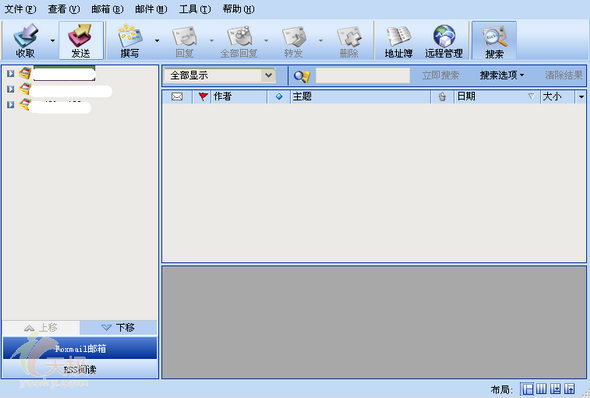Expand the first mailbox account tree
590x398 pixels.
point(11,73)
